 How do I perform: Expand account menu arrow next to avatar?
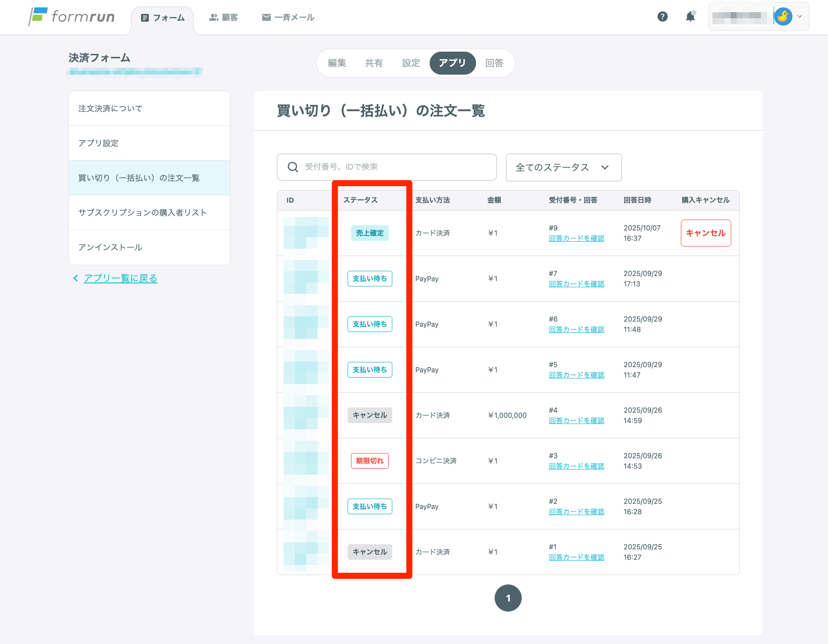click(800, 17)
